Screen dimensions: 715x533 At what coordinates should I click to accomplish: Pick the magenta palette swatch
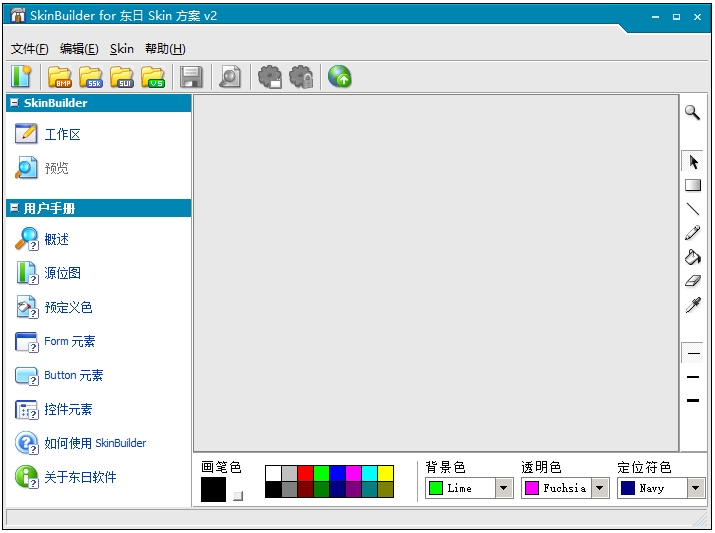coord(353,473)
